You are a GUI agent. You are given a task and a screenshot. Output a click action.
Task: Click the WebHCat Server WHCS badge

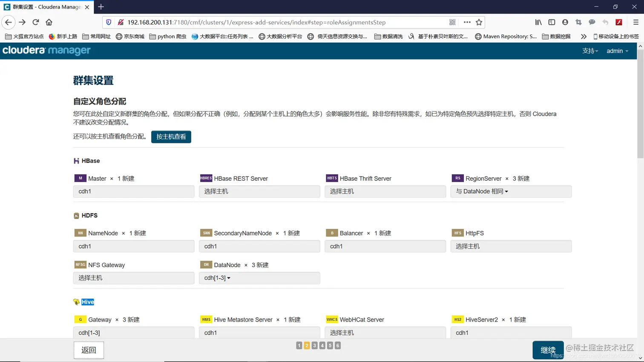point(332,319)
